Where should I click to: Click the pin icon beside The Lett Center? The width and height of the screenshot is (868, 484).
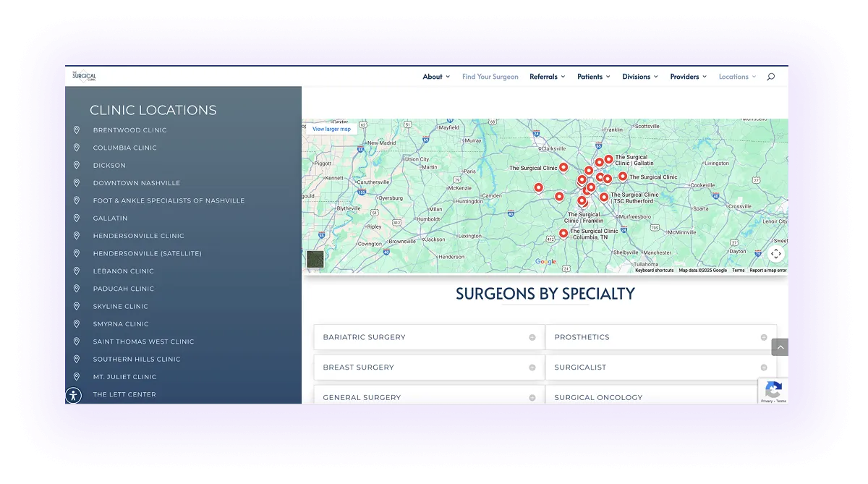click(77, 394)
